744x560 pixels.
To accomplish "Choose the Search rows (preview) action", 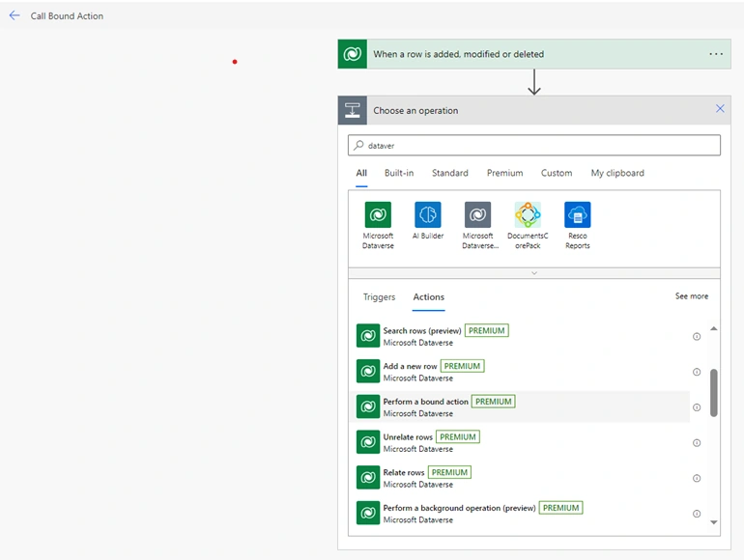I will 520,336.
